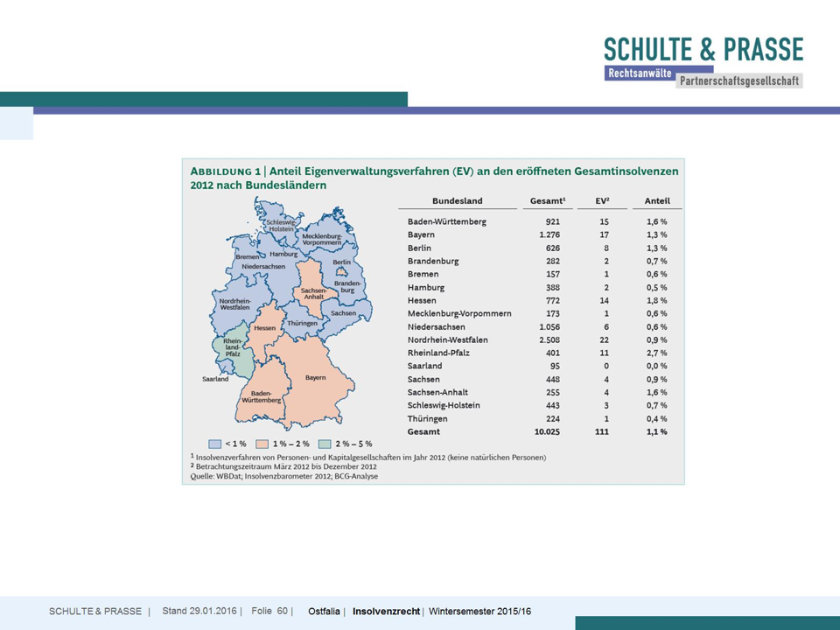Click the green '2 % – 5 %' legend swatch
This screenshot has width=840, height=630.
325,444
